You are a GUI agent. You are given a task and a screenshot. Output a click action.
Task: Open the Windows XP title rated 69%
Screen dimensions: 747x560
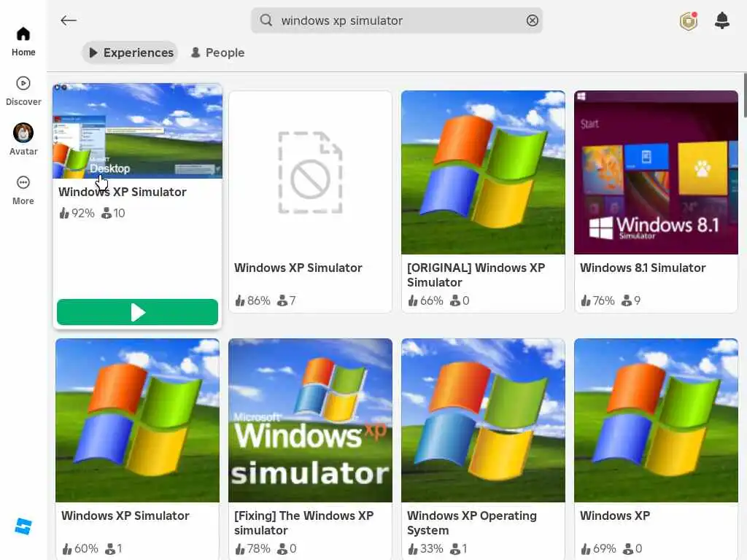[x=615, y=516]
